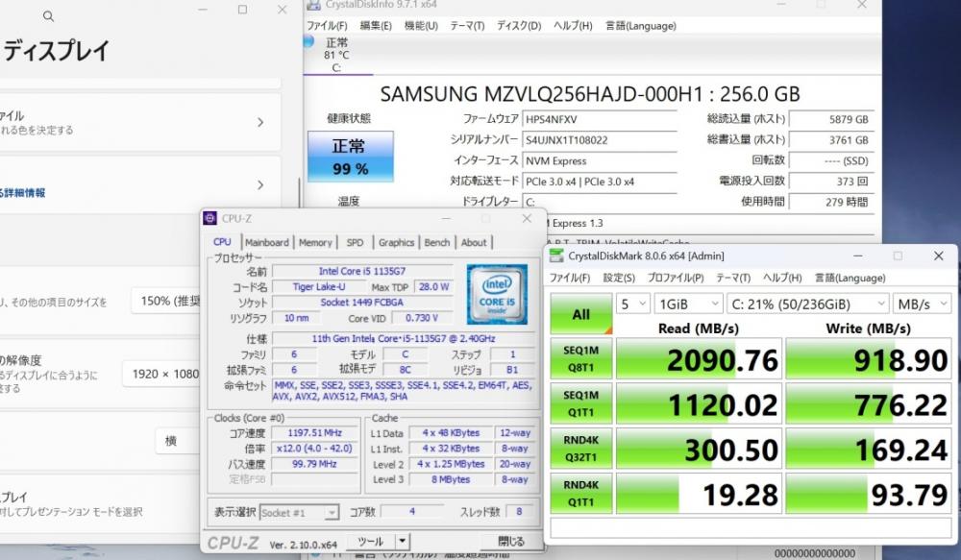This screenshot has height=560, width=961.
Task: Expand the color profile row chevron in Settings
Action: click(x=260, y=122)
